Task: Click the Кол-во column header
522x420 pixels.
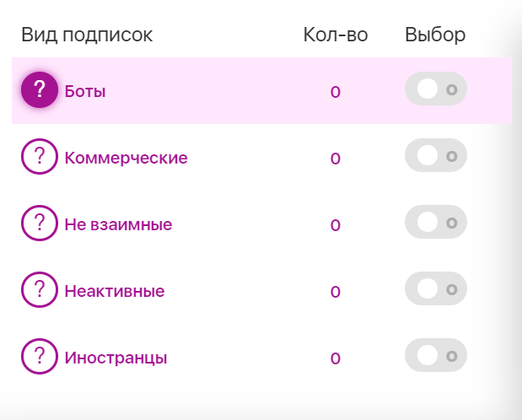Action: (x=335, y=35)
